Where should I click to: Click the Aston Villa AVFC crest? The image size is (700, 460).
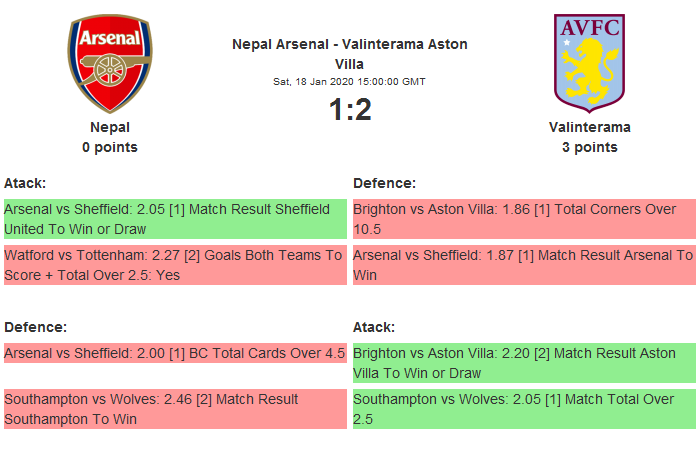[589, 60]
